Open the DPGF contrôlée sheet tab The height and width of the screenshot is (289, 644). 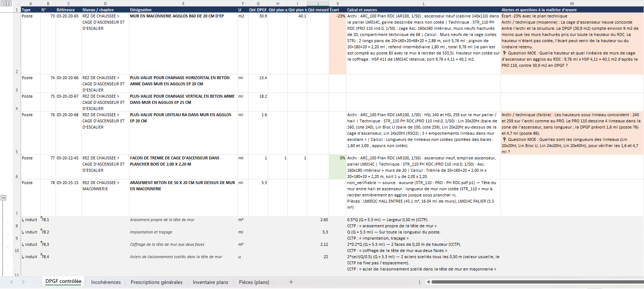pos(63,281)
